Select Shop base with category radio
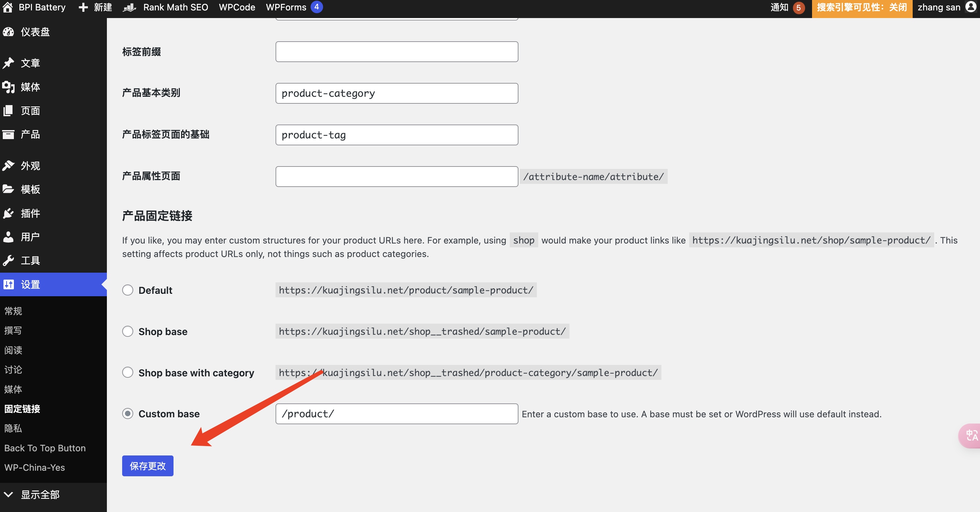This screenshot has height=512, width=980. tap(128, 373)
